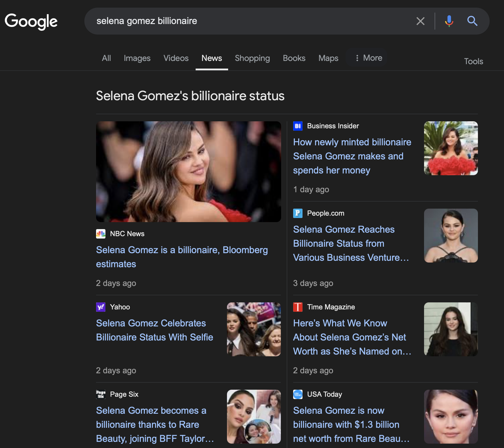
Task: Click 'Selena Gomez's billionaire status' heading
Action: (x=190, y=96)
